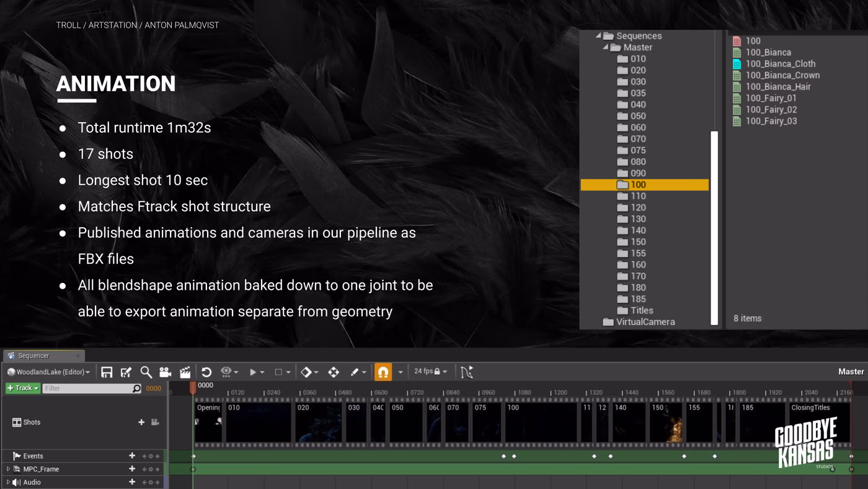
Task: Expand the MPC_Frame track
Action: click(8, 469)
